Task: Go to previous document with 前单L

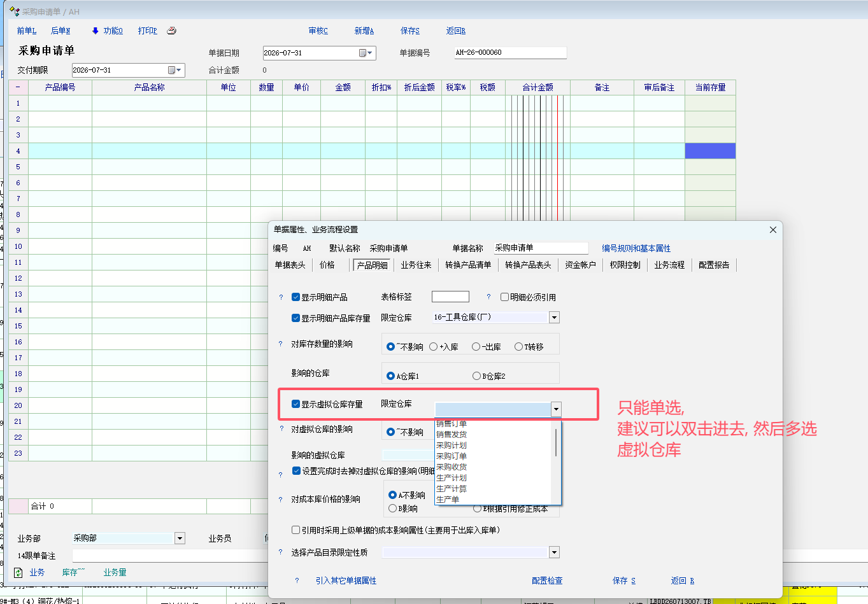Action: [x=27, y=31]
